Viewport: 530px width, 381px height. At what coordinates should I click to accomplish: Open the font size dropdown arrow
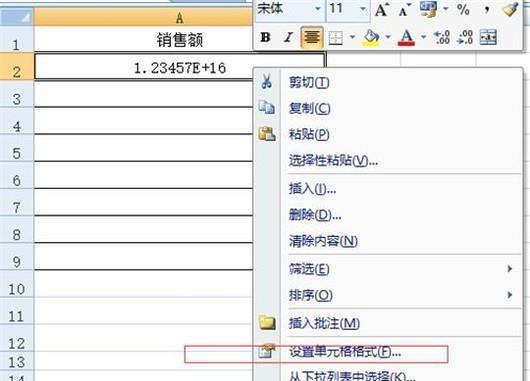(363, 8)
